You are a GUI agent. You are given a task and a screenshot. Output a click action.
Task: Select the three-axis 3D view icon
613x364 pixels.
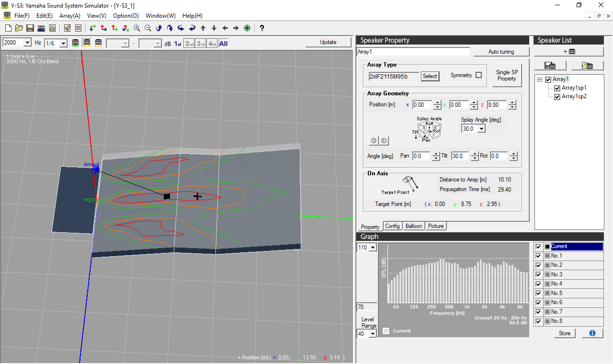pyautogui.click(x=125, y=28)
